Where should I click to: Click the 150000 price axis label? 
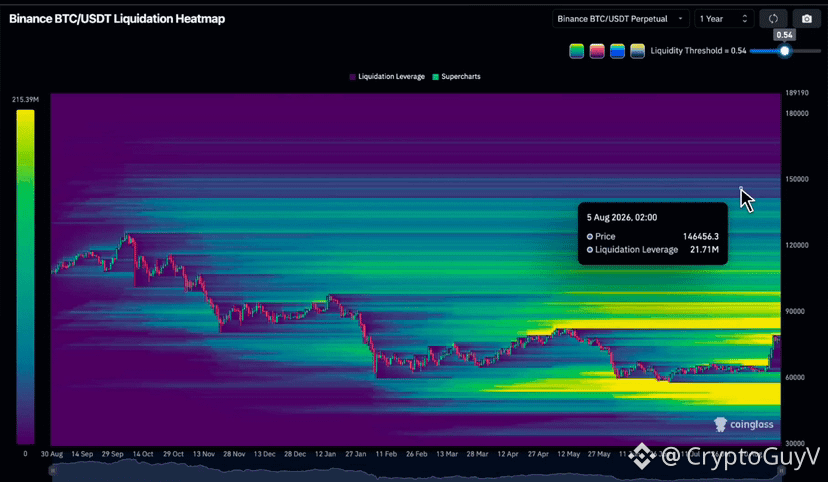coord(797,179)
